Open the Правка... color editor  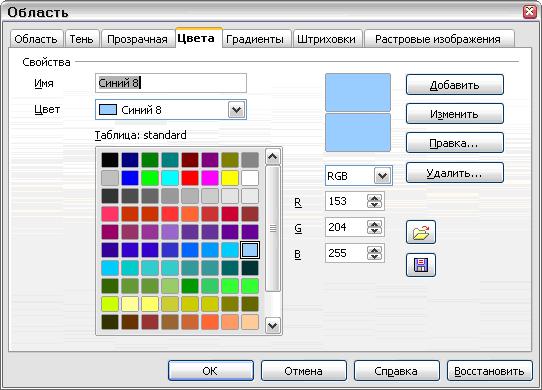pos(455,143)
